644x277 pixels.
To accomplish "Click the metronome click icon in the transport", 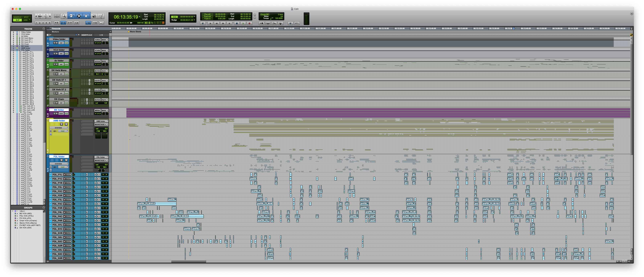I will tap(268, 23).
